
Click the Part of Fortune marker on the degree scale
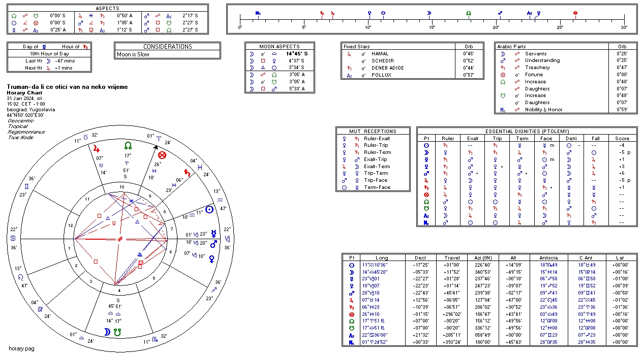tap(575, 13)
